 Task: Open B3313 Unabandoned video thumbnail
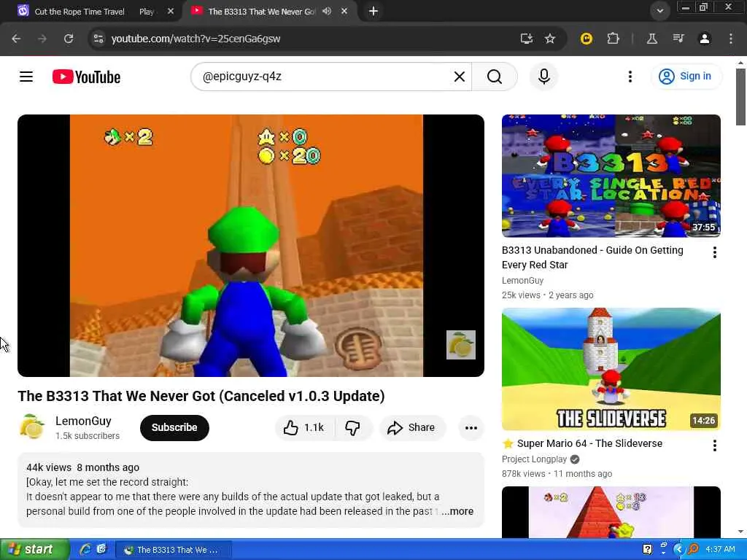click(611, 176)
